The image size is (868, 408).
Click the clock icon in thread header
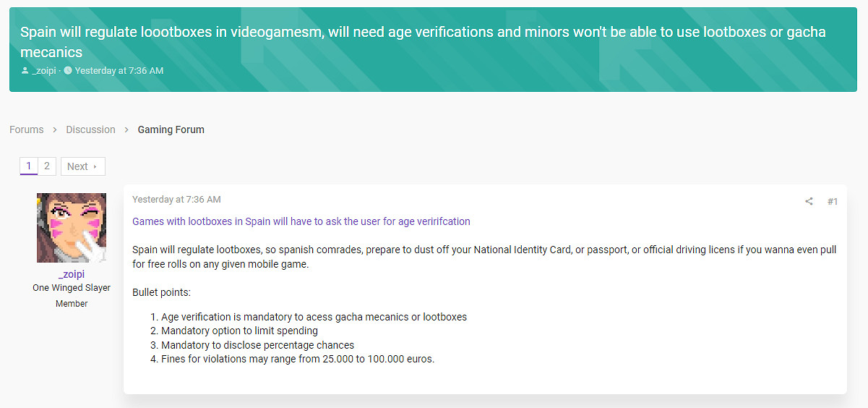(68, 71)
